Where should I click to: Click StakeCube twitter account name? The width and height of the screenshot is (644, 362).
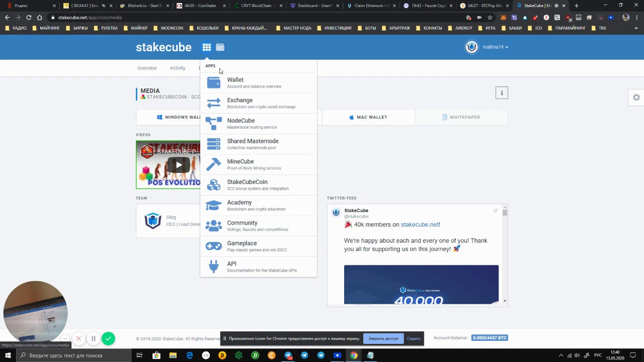[356, 211]
